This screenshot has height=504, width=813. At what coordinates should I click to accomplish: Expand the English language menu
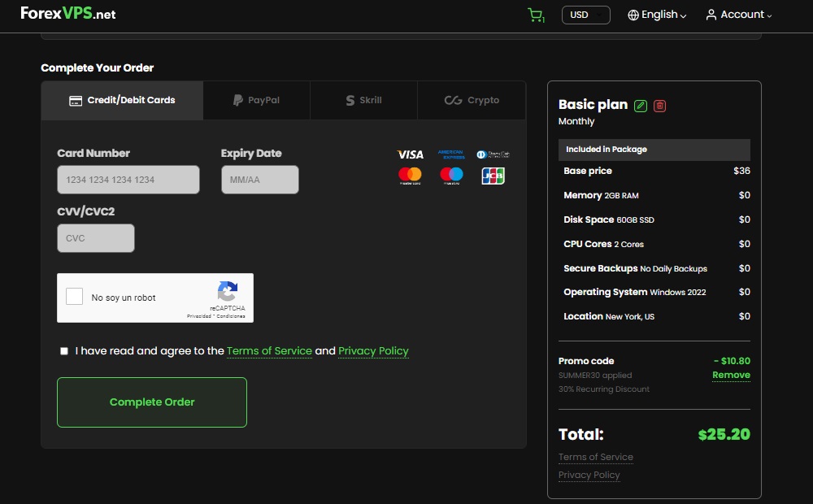(657, 15)
